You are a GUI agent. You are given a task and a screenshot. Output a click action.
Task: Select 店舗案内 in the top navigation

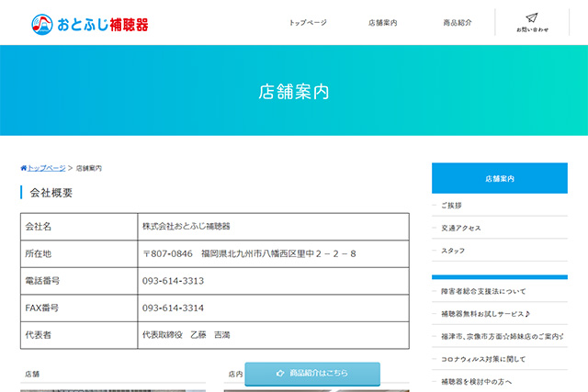382,23
